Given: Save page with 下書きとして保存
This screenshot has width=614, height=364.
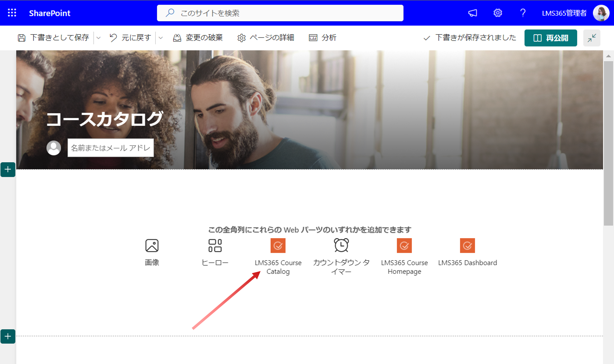Looking at the screenshot, I should 53,38.
